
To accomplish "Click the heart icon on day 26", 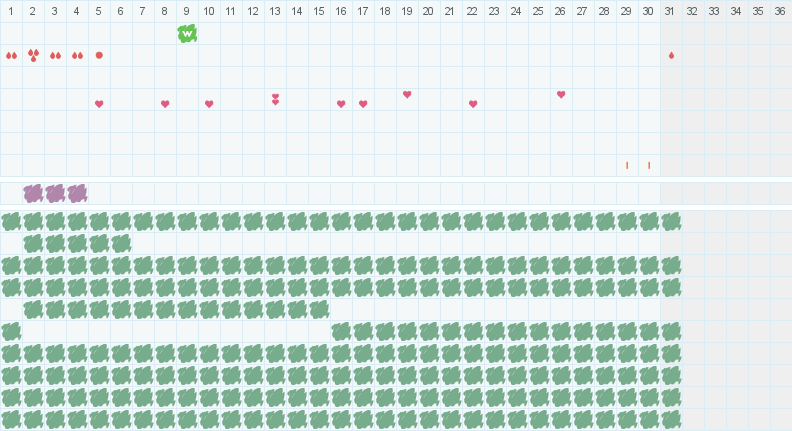I will 561,95.
